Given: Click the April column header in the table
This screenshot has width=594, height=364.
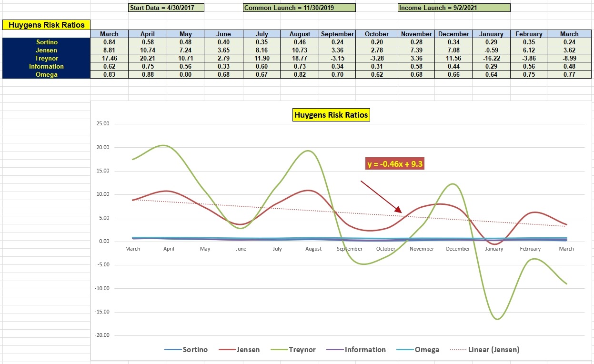Looking at the screenshot, I should [148, 34].
